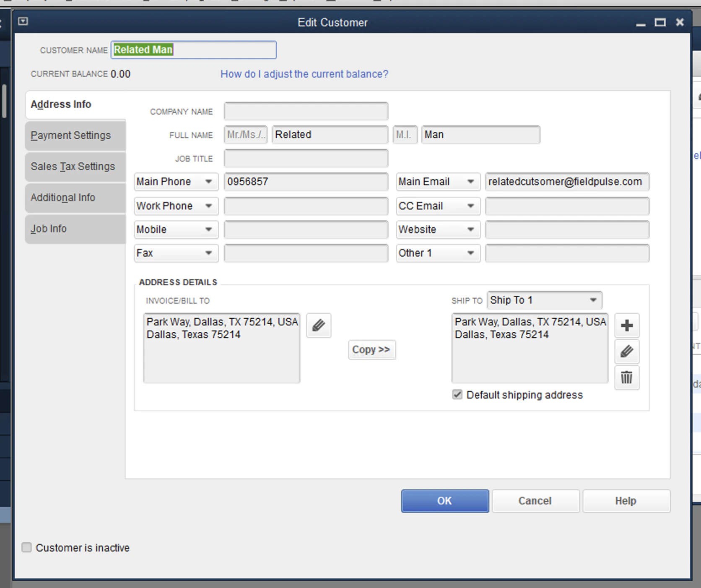Image resolution: width=701 pixels, height=588 pixels.
Task: Switch to Payment Settings tab
Action: (x=75, y=135)
